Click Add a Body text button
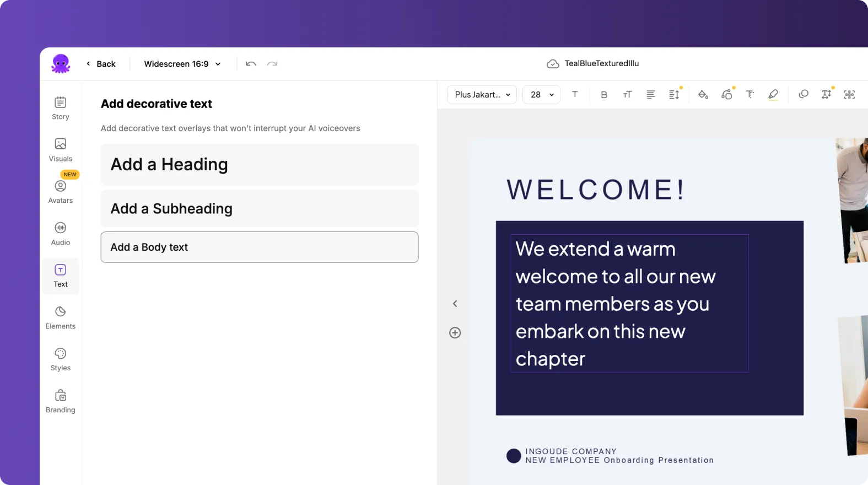 pyautogui.click(x=260, y=247)
